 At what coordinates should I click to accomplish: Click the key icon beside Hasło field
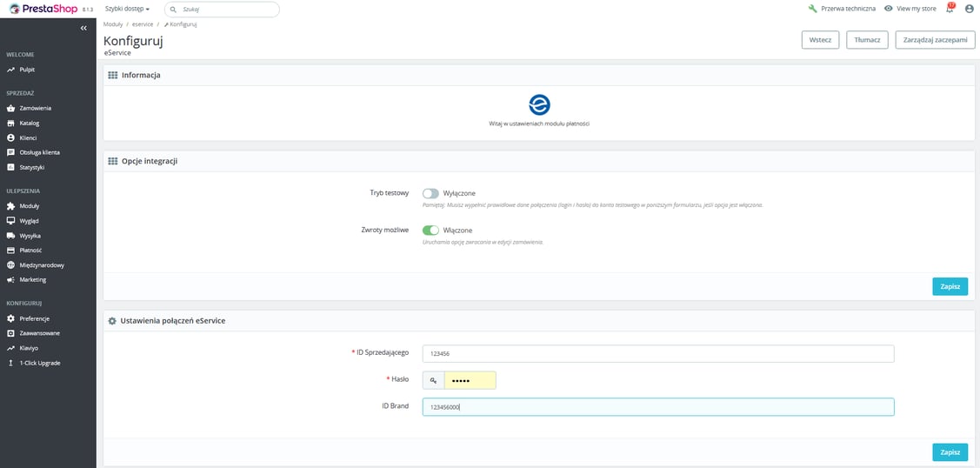click(x=433, y=380)
